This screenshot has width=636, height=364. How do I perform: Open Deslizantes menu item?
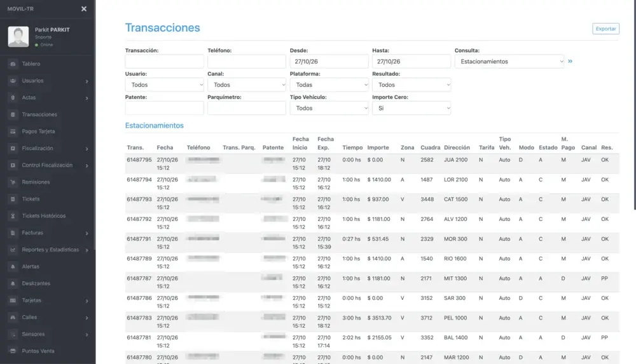click(x=36, y=283)
